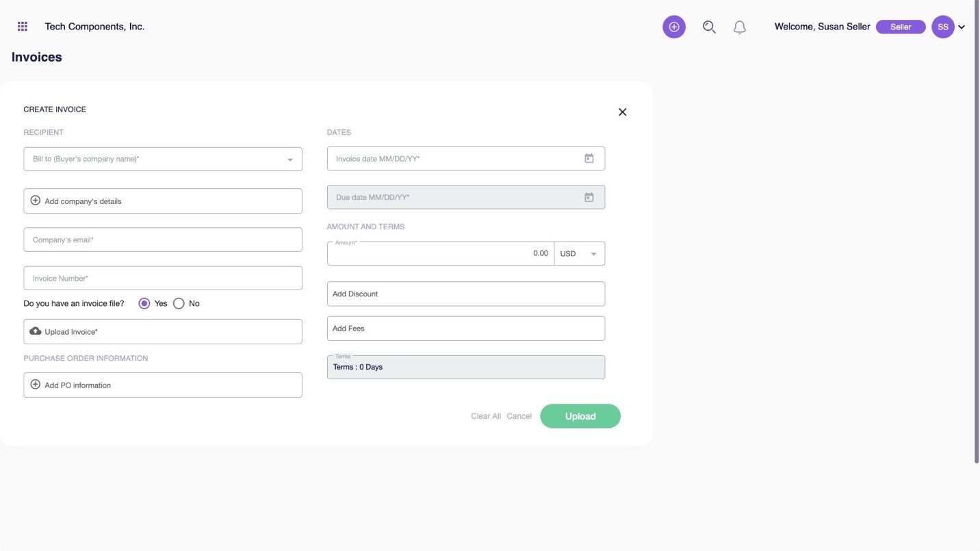
Task: Open the USD currency dropdown
Action: tap(579, 253)
